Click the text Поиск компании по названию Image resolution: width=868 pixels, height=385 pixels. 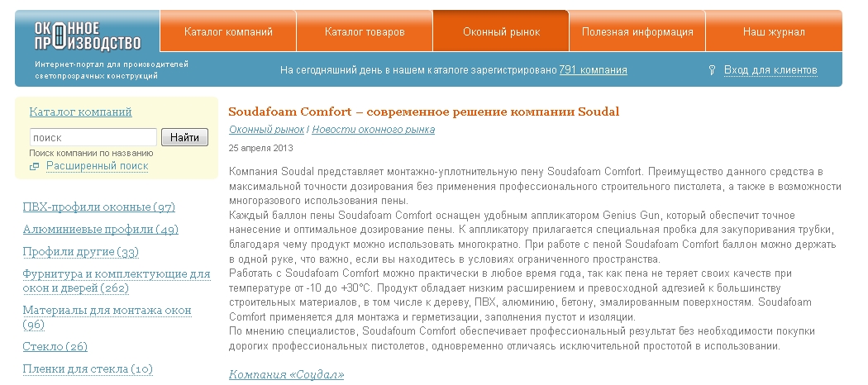[x=91, y=153]
